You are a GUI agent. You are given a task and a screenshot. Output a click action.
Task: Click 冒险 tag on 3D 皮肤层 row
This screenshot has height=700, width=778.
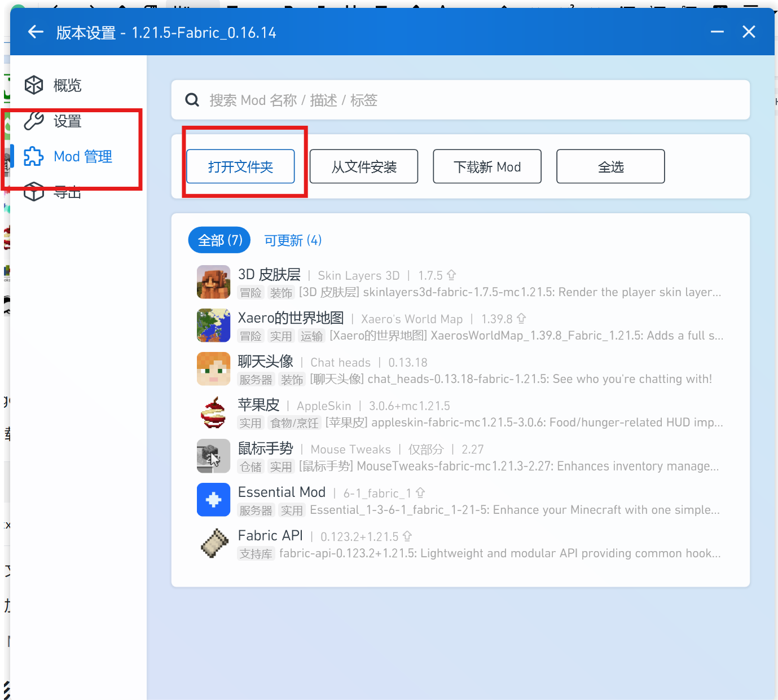pos(251,292)
